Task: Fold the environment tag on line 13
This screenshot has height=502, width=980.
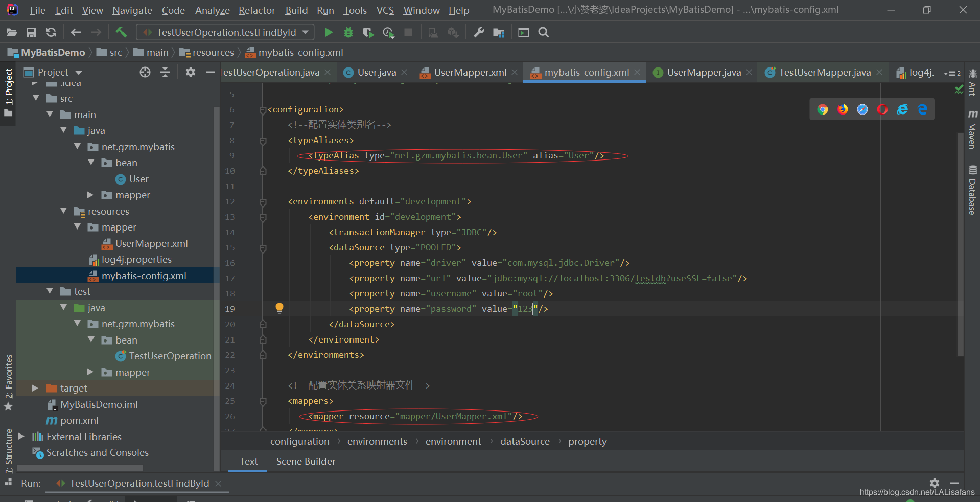Action: (x=263, y=217)
